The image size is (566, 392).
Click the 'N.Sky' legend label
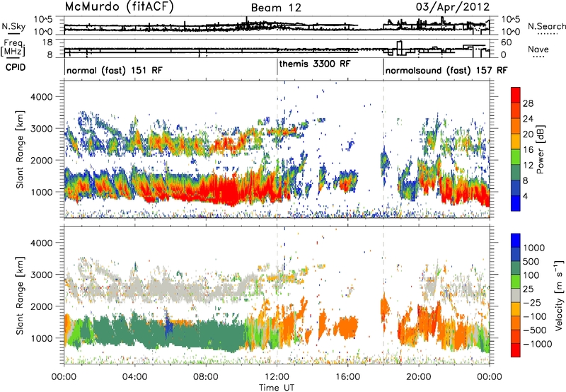click(13, 26)
